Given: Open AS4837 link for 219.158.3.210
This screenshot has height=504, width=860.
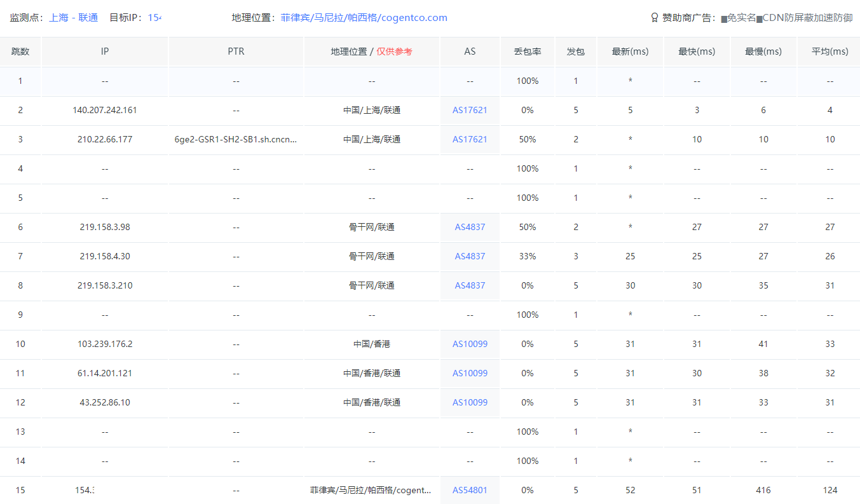Looking at the screenshot, I should pyautogui.click(x=470, y=285).
